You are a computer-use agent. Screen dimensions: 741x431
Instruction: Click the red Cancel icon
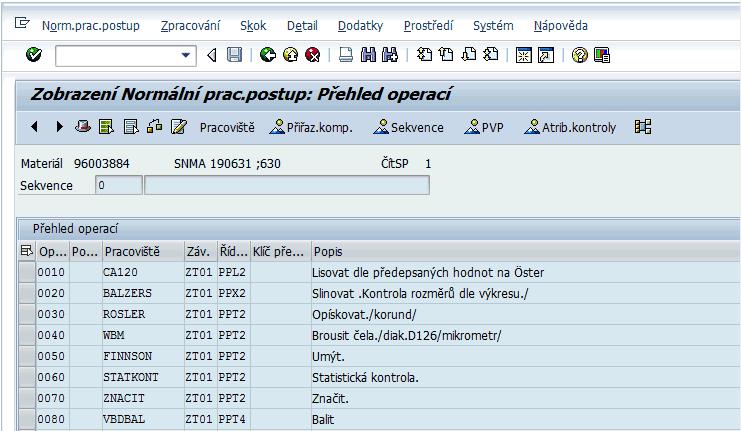[x=312, y=55]
